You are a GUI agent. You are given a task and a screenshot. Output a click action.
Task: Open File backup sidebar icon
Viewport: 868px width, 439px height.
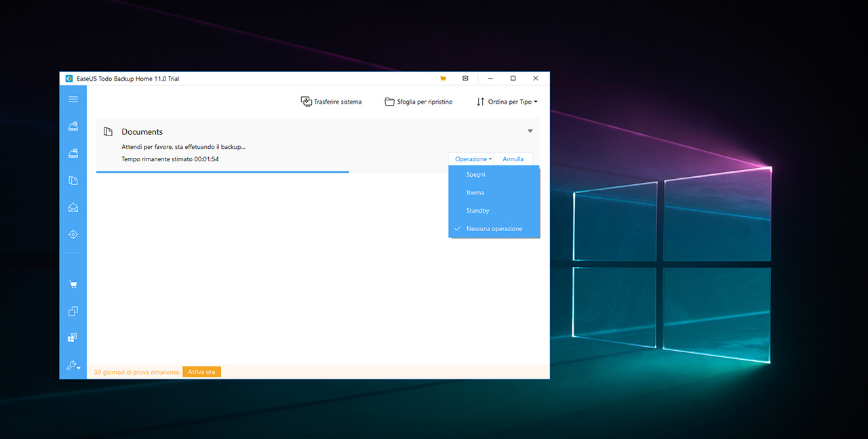[x=73, y=180]
